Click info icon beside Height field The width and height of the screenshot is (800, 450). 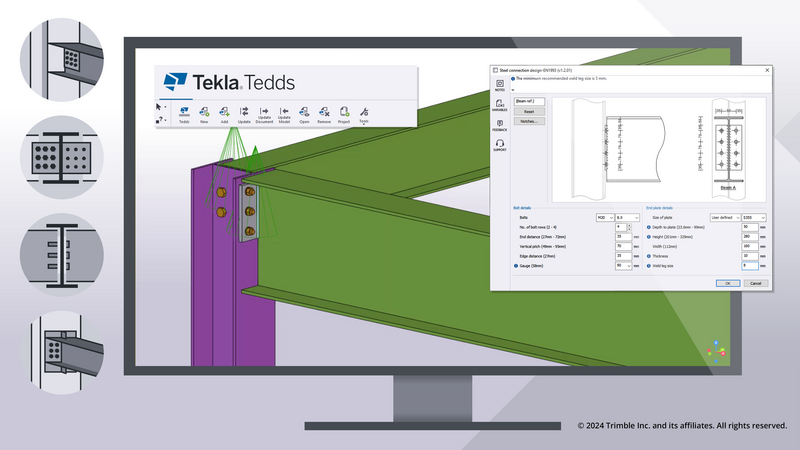click(649, 237)
